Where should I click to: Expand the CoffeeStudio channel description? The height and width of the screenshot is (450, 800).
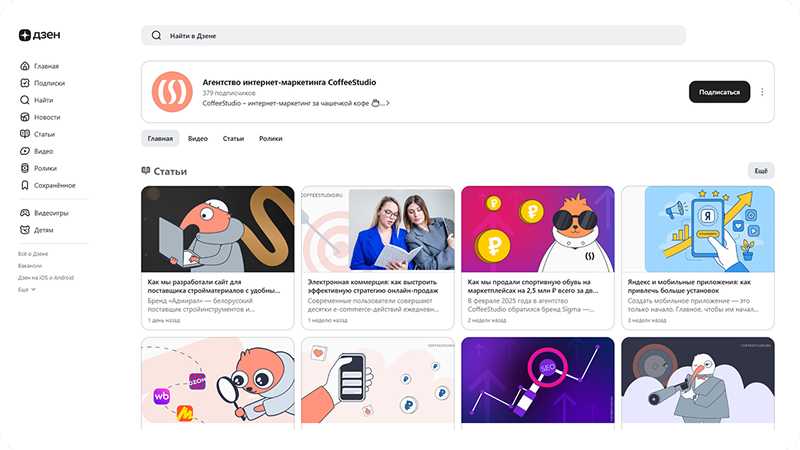pos(387,103)
